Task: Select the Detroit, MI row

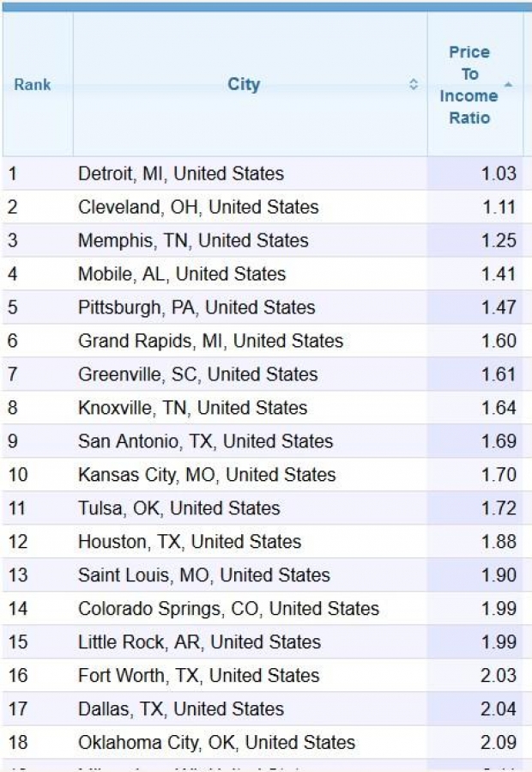Action: (181, 173)
